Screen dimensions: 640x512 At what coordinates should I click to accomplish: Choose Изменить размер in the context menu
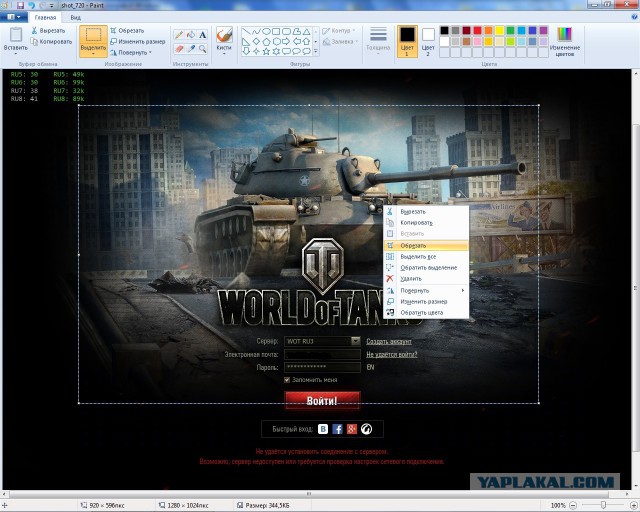tap(426, 301)
